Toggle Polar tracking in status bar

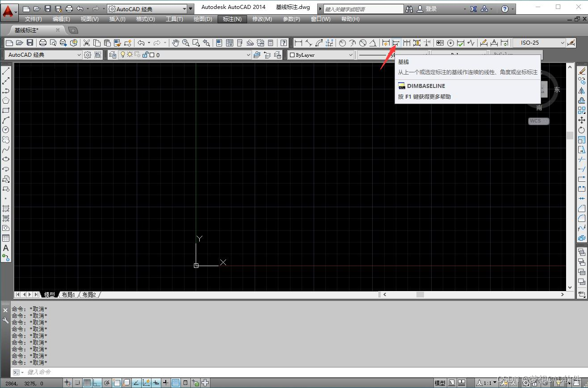click(107, 383)
